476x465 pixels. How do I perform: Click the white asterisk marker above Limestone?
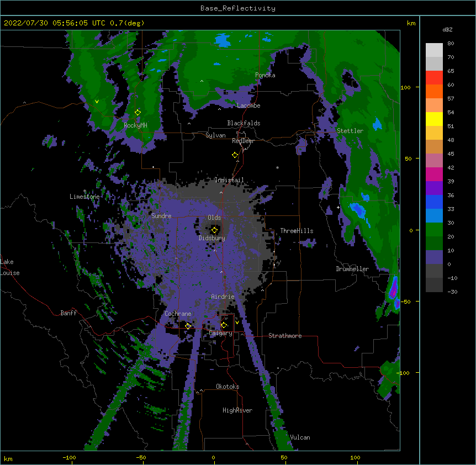point(84,191)
